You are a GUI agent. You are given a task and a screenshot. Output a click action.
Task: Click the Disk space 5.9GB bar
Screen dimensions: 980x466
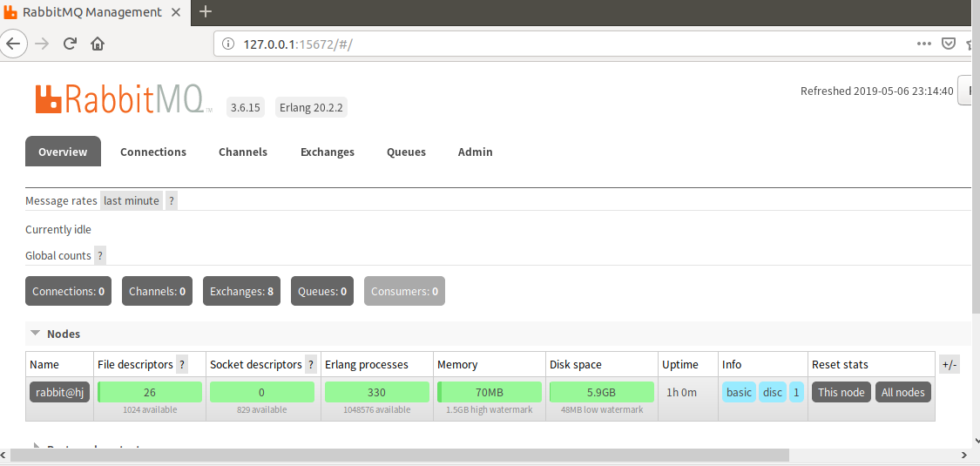(x=602, y=392)
